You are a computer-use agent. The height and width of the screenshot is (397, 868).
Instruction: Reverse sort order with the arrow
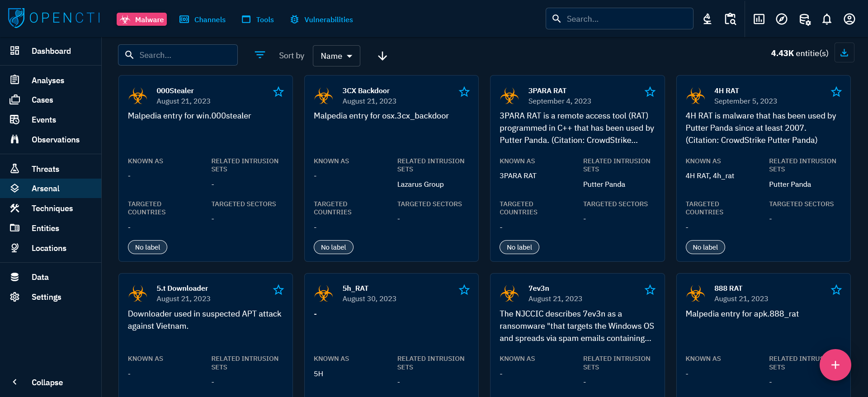(x=382, y=56)
